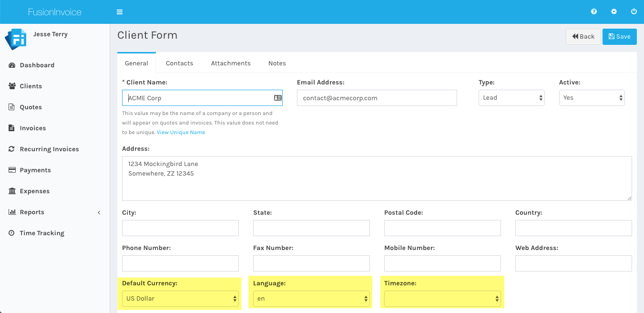This screenshot has width=644, height=313.
Task: Open the Type dropdown showing Lead
Action: click(x=511, y=98)
